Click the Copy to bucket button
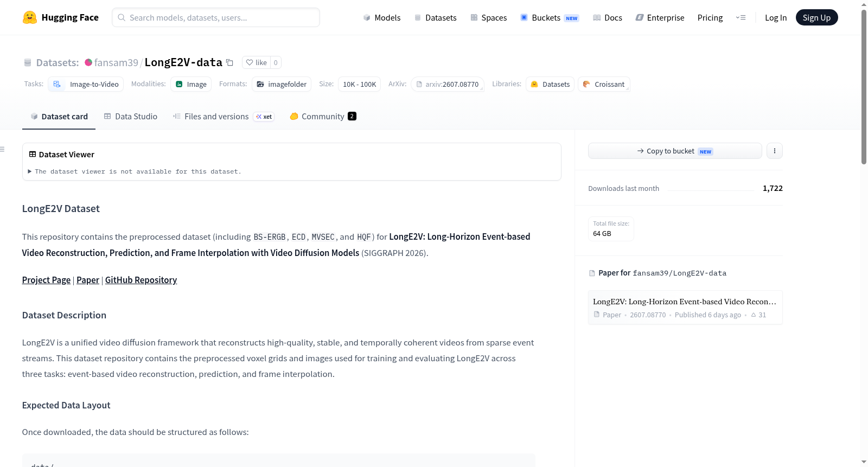This screenshot has width=868, height=467. [x=675, y=151]
